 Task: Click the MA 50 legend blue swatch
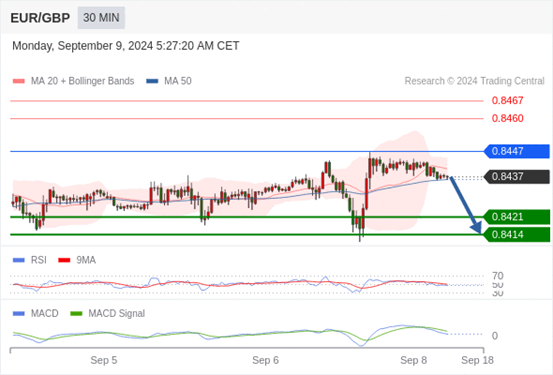coord(152,81)
